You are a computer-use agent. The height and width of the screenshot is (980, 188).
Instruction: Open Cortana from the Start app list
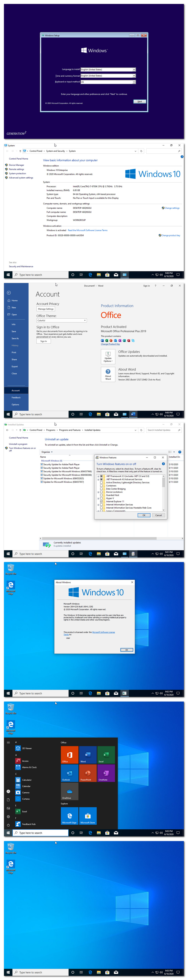(23, 799)
